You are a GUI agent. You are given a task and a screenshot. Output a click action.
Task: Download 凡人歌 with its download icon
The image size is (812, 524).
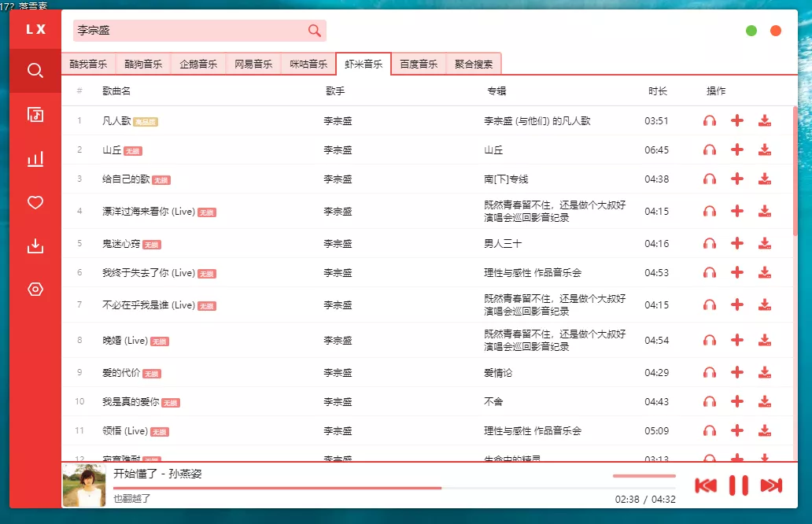click(764, 120)
